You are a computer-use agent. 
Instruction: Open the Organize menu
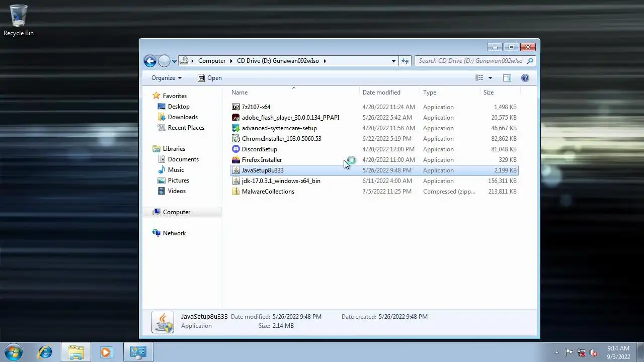(x=167, y=78)
